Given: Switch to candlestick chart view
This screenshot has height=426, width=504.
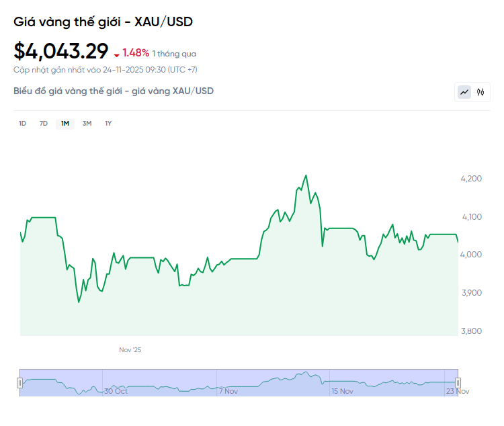Looking at the screenshot, I should [480, 92].
